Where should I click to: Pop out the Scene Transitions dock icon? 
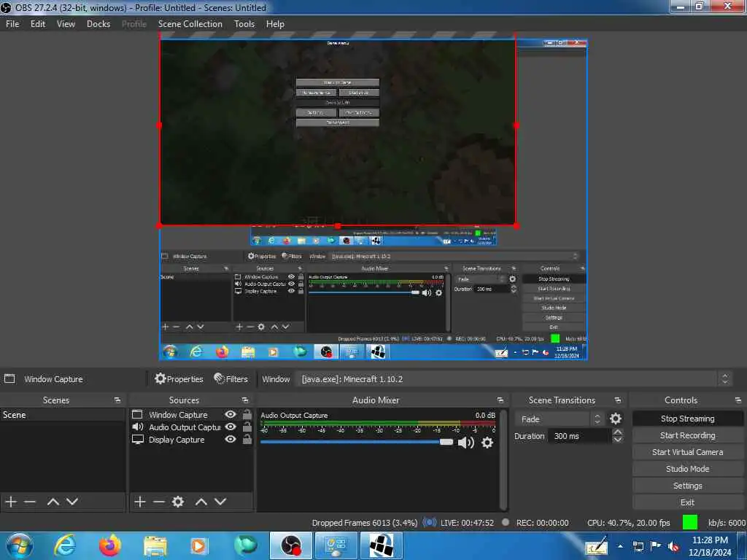(x=617, y=400)
